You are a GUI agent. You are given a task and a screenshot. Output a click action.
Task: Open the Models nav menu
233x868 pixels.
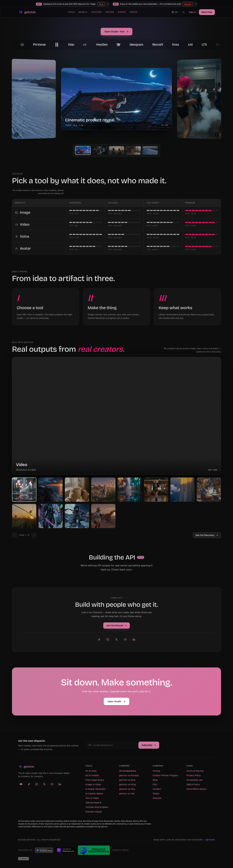point(83,12)
